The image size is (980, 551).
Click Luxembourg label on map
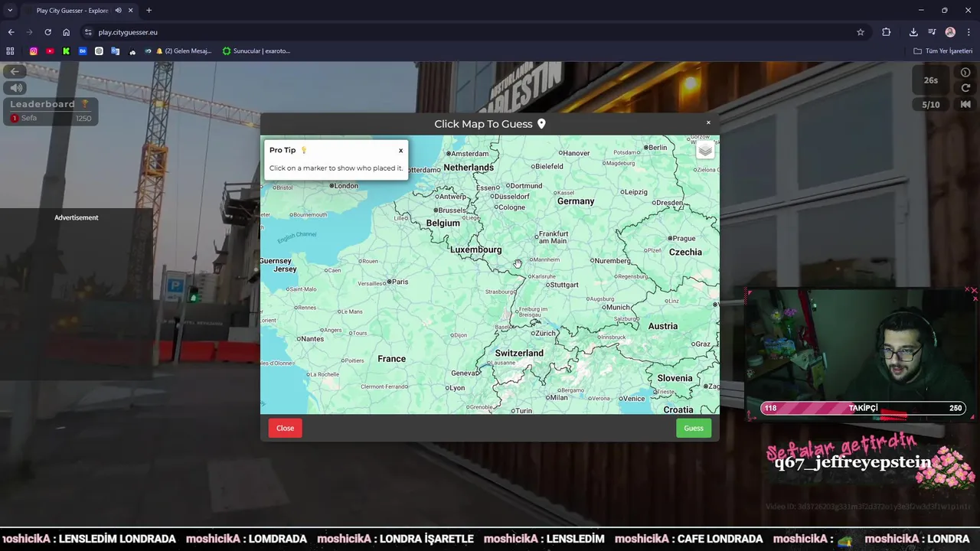tap(475, 249)
